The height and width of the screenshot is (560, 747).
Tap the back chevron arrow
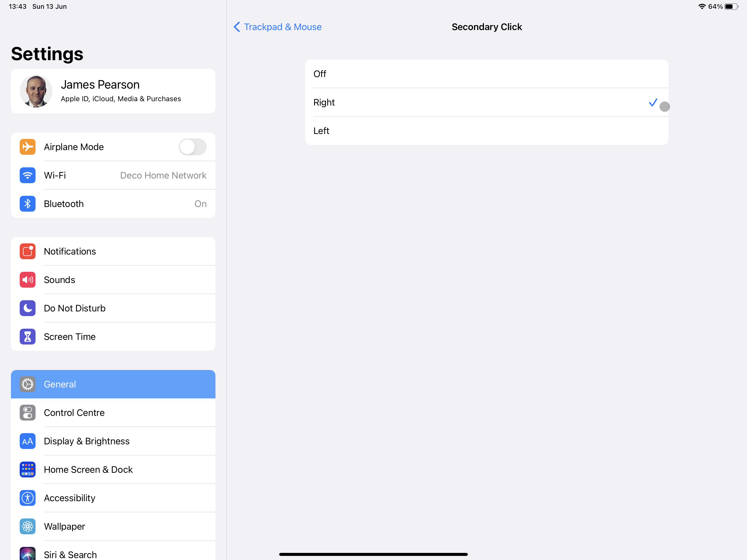[x=237, y=27]
